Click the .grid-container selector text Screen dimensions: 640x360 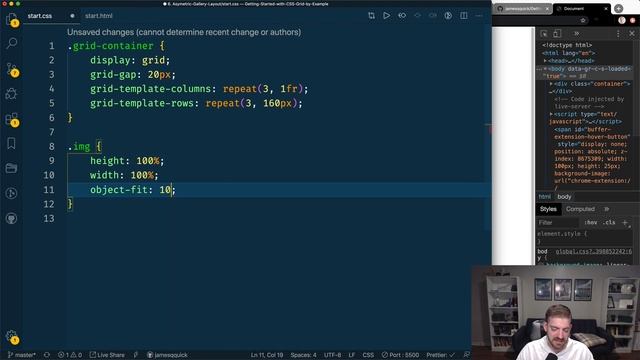tap(110, 46)
